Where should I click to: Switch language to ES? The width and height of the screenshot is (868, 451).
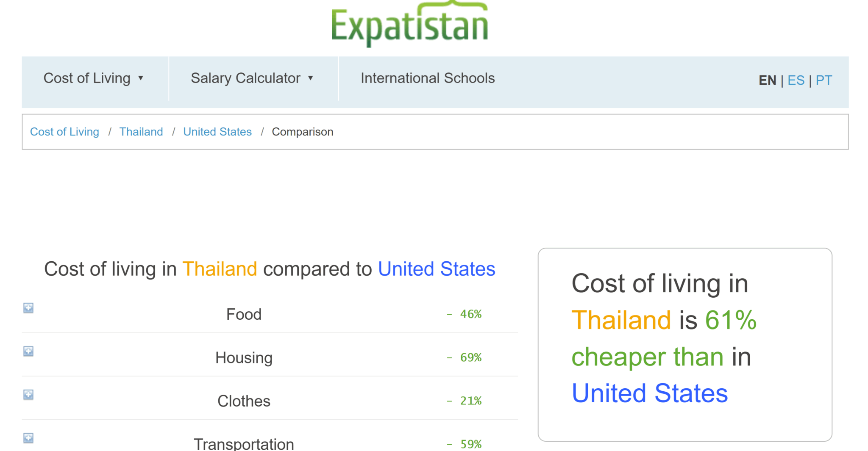[796, 80]
